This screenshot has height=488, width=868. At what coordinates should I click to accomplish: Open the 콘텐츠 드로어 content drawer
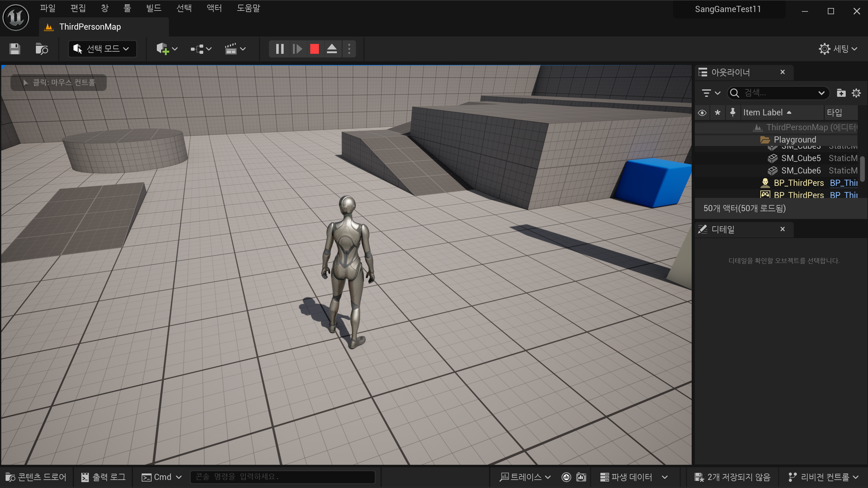pyautogui.click(x=36, y=477)
